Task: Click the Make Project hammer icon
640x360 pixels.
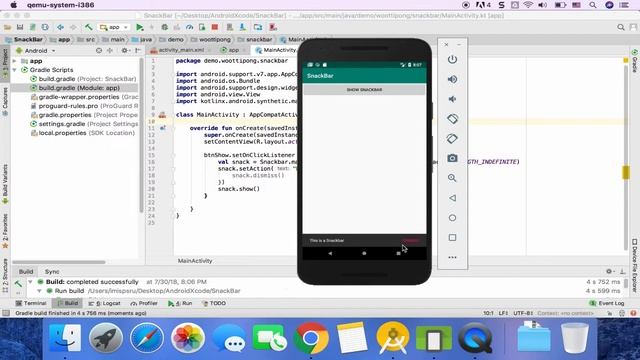Action: click(x=89, y=27)
